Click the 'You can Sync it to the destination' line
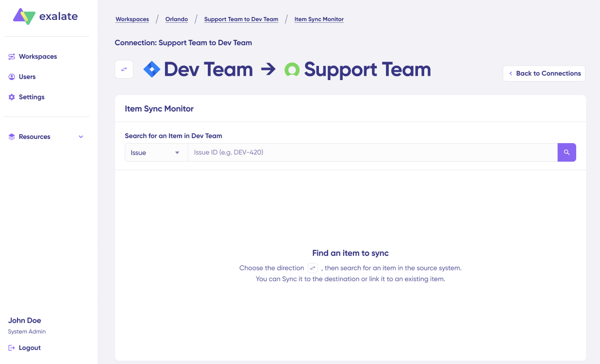600x364 pixels. pos(350,279)
